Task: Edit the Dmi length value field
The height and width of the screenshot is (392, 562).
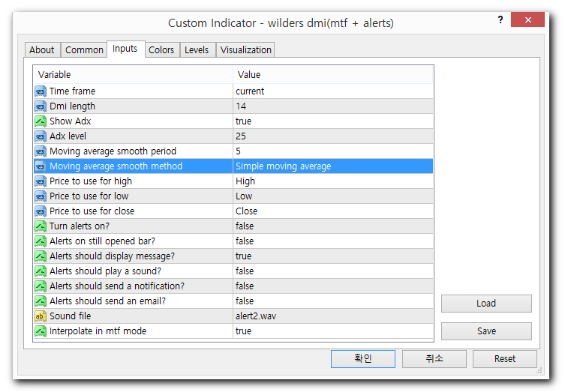Action: coord(332,106)
